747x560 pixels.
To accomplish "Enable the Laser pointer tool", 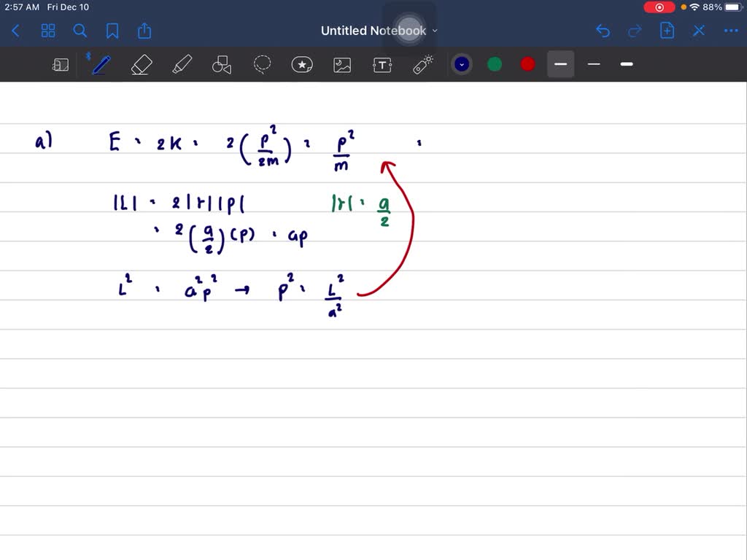I will [422, 64].
